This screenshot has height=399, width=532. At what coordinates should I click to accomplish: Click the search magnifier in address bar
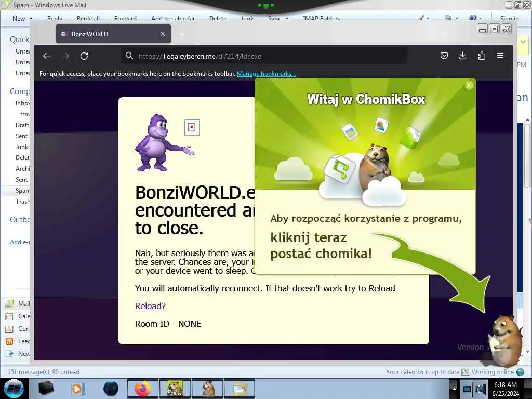(x=129, y=56)
